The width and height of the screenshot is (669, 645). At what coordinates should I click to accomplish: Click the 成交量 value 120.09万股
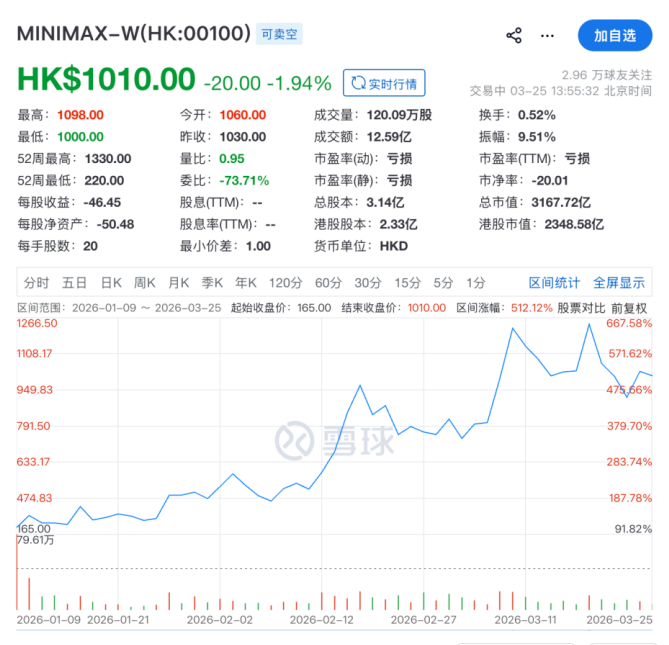click(399, 115)
